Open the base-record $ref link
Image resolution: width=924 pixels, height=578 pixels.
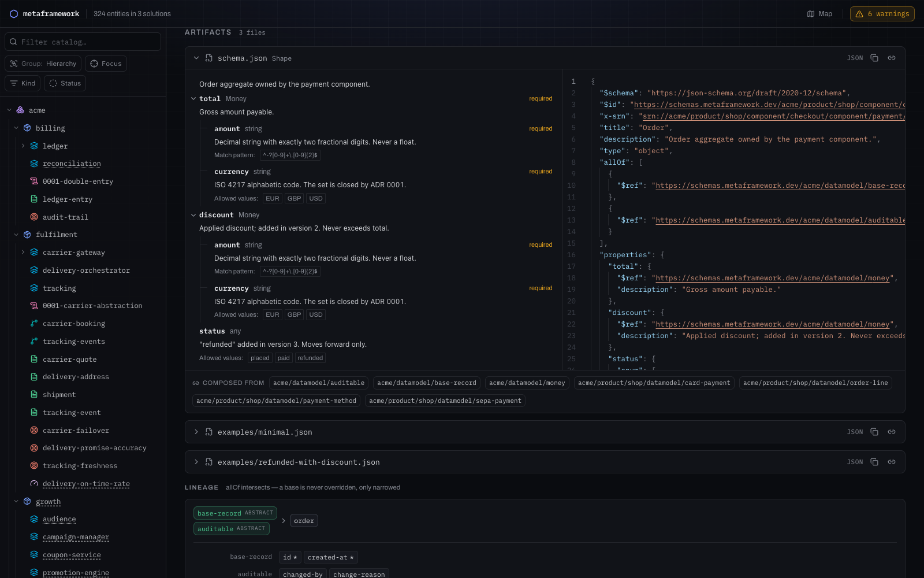click(780, 186)
